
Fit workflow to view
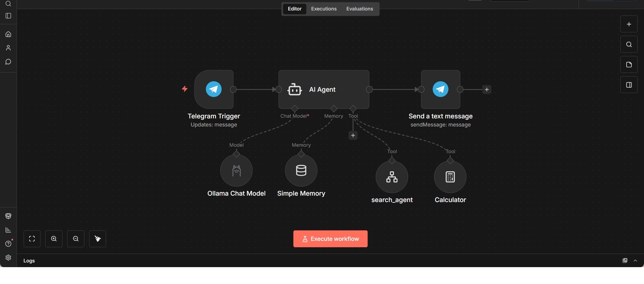(32, 239)
